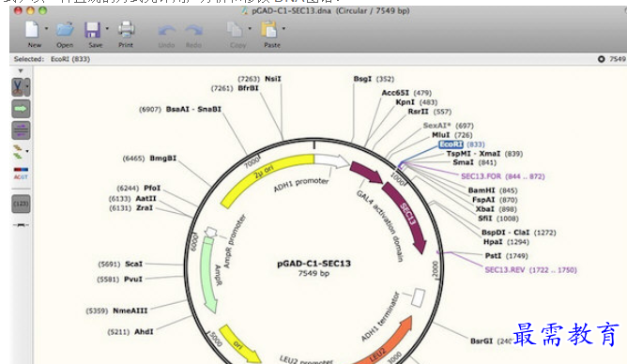627x364 pixels.
Task: Select the ZraI (6131) enzyme label
Action: click(130, 207)
